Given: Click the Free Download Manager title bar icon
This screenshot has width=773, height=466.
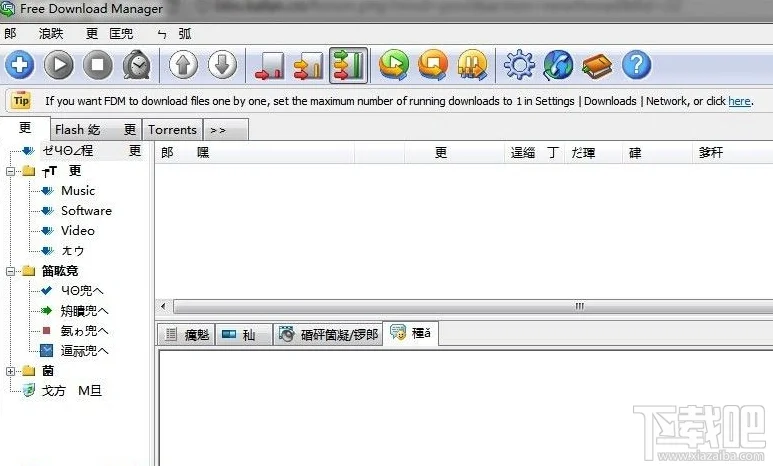Looking at the screenshot, I should (8, 9).
